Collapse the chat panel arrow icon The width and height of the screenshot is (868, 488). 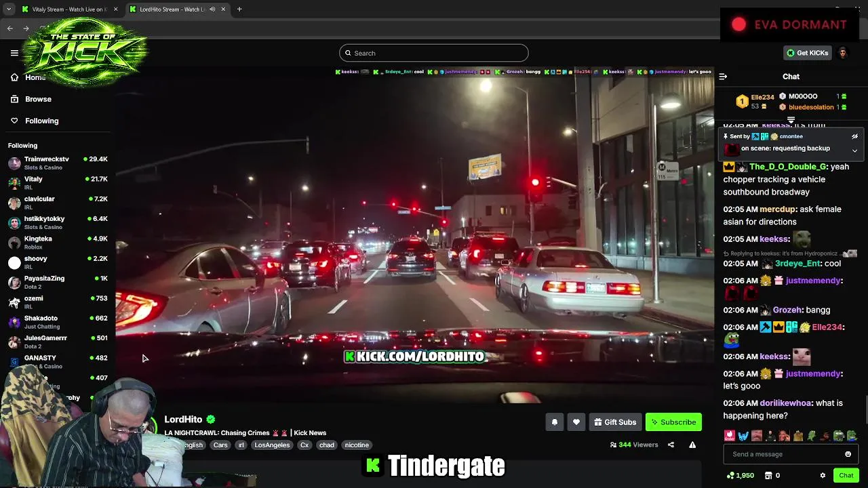pyautogui.click(x=723, y=77)
